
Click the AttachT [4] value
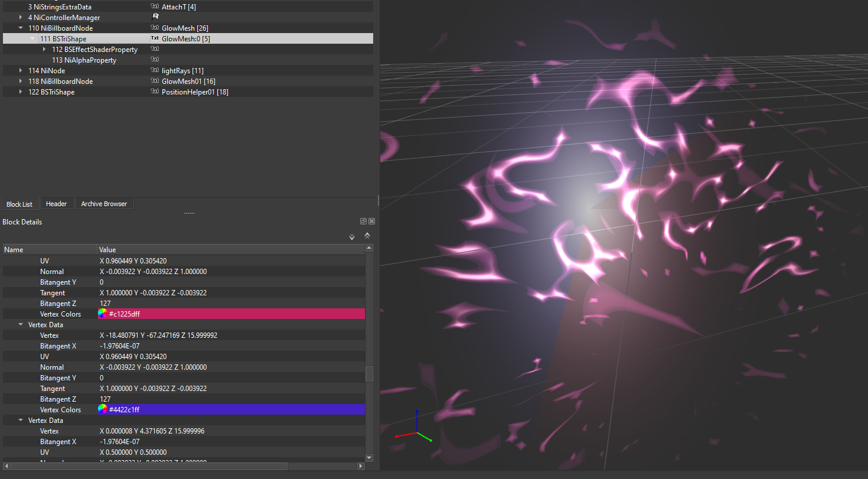[x=179, y=6]
